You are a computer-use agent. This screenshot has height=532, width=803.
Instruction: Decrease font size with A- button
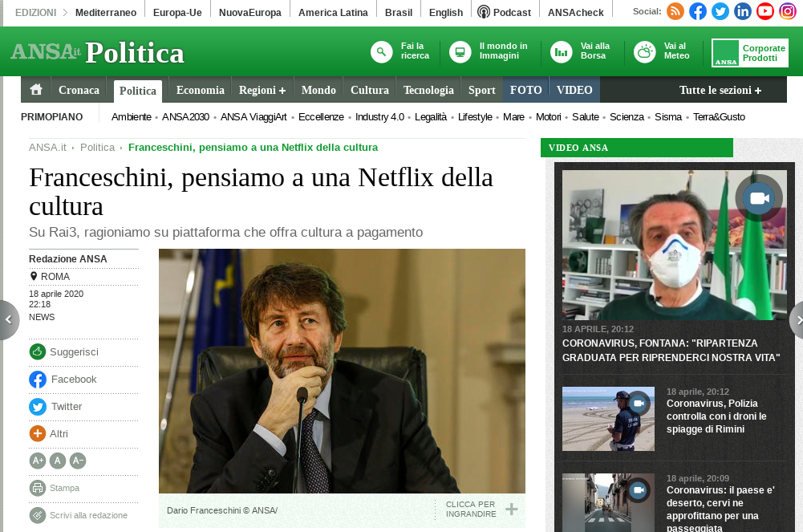(77, 461)
